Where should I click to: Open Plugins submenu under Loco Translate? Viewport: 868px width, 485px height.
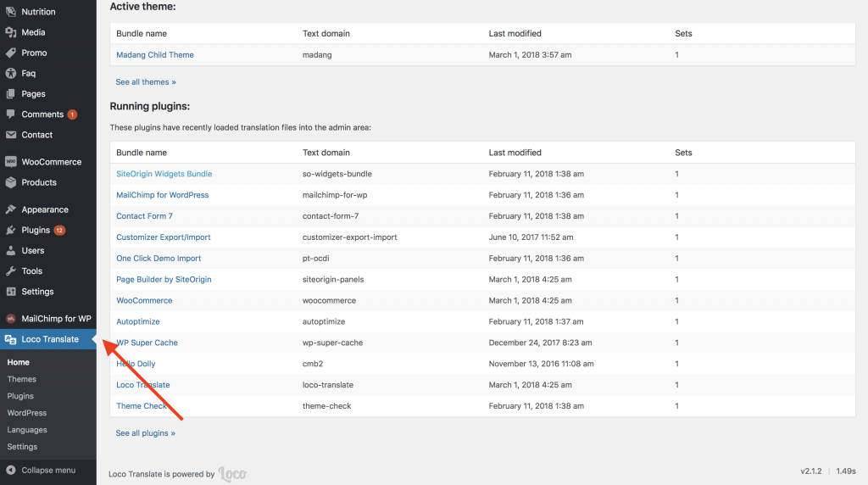[20, 396]
